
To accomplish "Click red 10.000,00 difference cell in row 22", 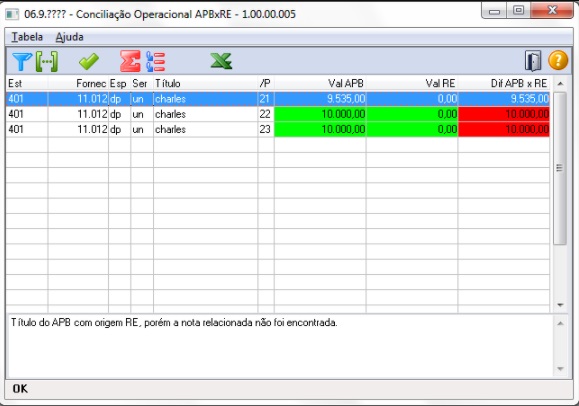I will click(504, 114).
